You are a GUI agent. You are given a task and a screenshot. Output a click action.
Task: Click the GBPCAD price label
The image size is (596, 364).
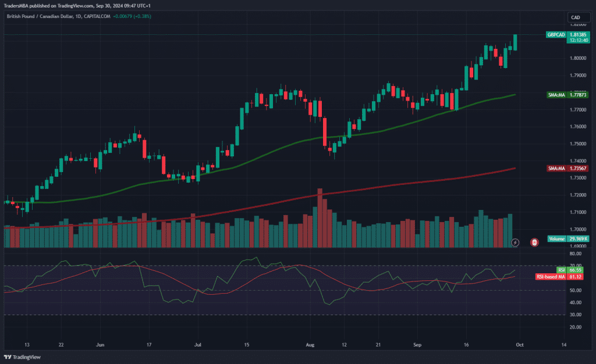(x=556, y=35)
